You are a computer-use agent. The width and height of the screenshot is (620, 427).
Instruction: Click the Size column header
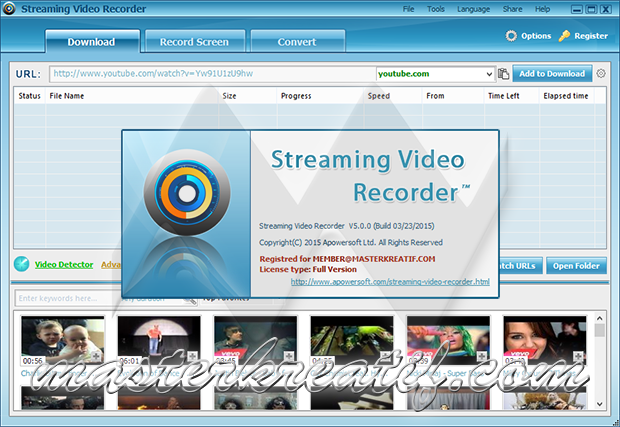[229, 96]
